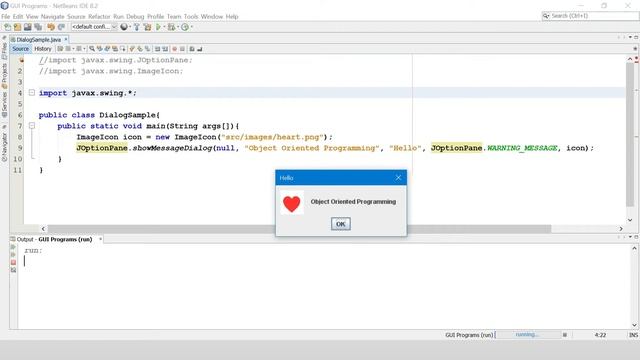This screenshot has height=360, width=640.
Task: Open the Window menu
Action: pyautogui.click(x=212, y=16)
